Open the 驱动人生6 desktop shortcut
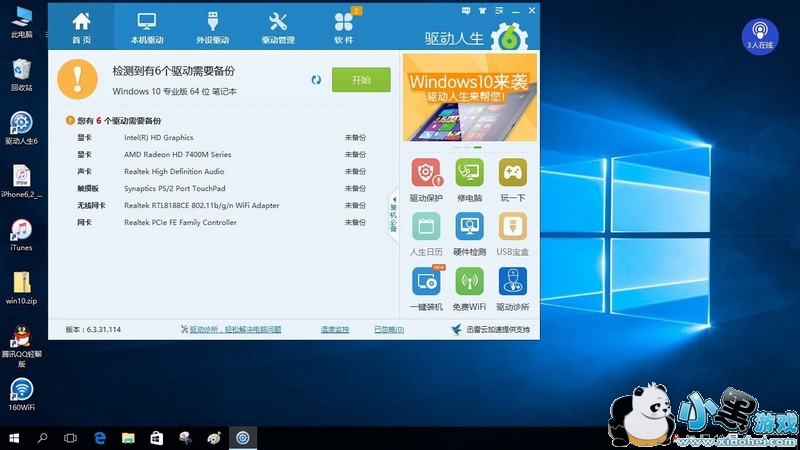This screenshot has height=450, width=800. [x=21, y=129]
